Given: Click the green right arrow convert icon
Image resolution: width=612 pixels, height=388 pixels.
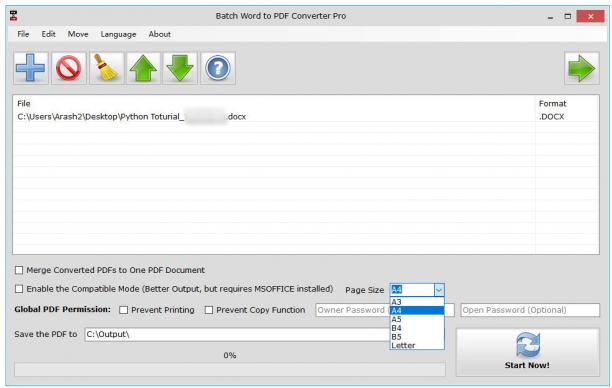Looking at the screenshot, I should point(582,68).
